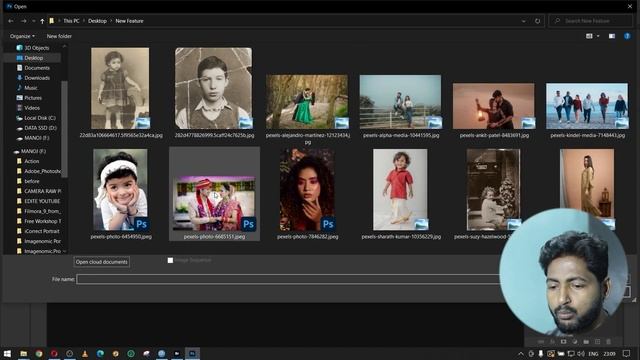Click the Open cloud documents button

pos(102,262)
